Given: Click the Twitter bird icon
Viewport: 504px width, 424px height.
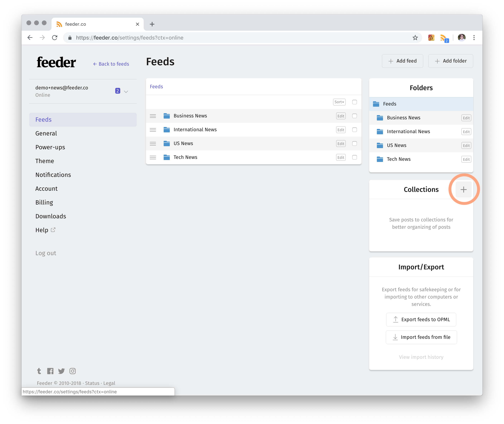Looking at the screenshot, I should click(x=61, y=371).
